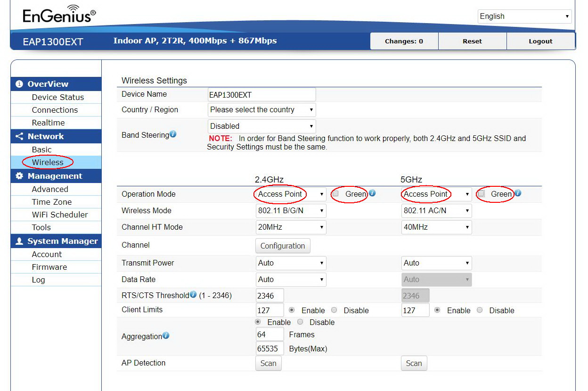Open the Band Steering Disabled dropdown
Screen dimensions: 588x391
click(x=261, y=126)
